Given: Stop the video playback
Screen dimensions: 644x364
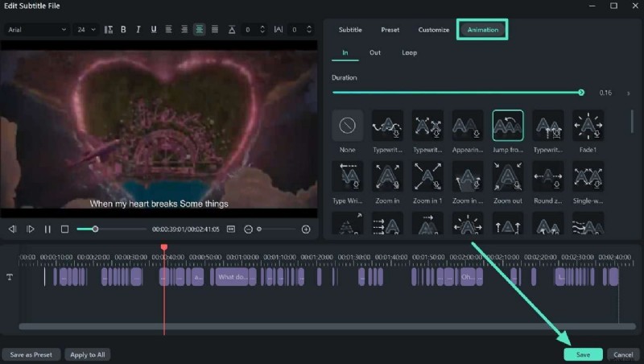Looking at the screenshot, I should tap(65, 230).
